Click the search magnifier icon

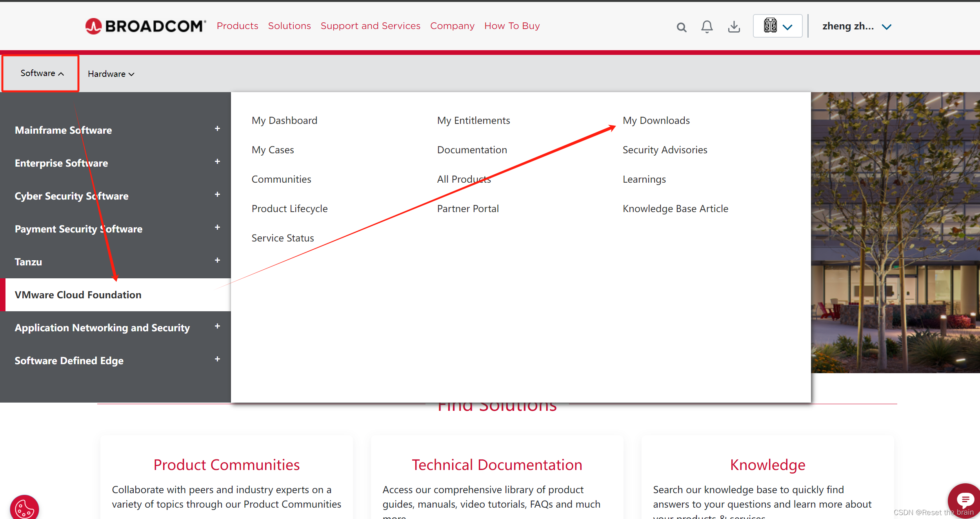point(682,27)
